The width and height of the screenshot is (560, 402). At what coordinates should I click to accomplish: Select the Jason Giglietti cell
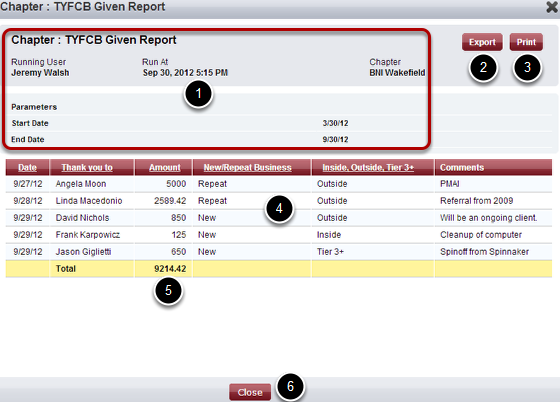(83, 252)
